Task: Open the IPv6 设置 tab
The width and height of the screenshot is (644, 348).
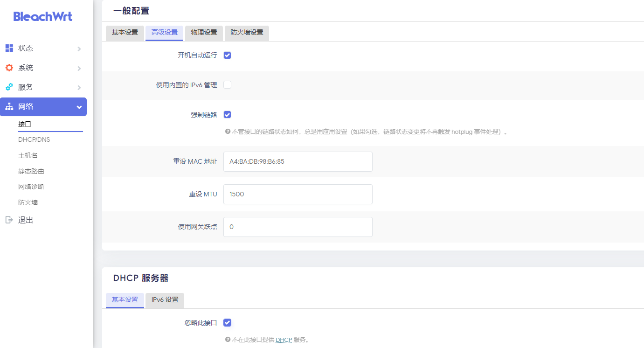Action: (165, 300)
